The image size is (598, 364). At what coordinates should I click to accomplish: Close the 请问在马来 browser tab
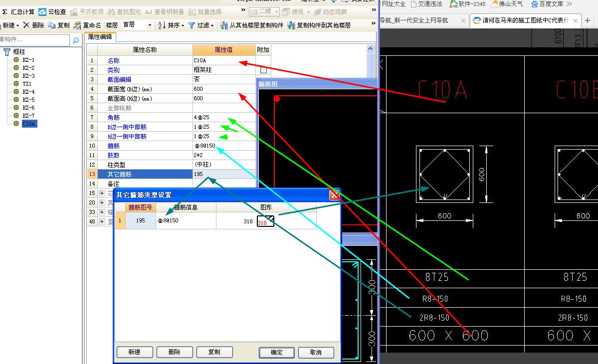pyautogui.click(x=576, y=20)
